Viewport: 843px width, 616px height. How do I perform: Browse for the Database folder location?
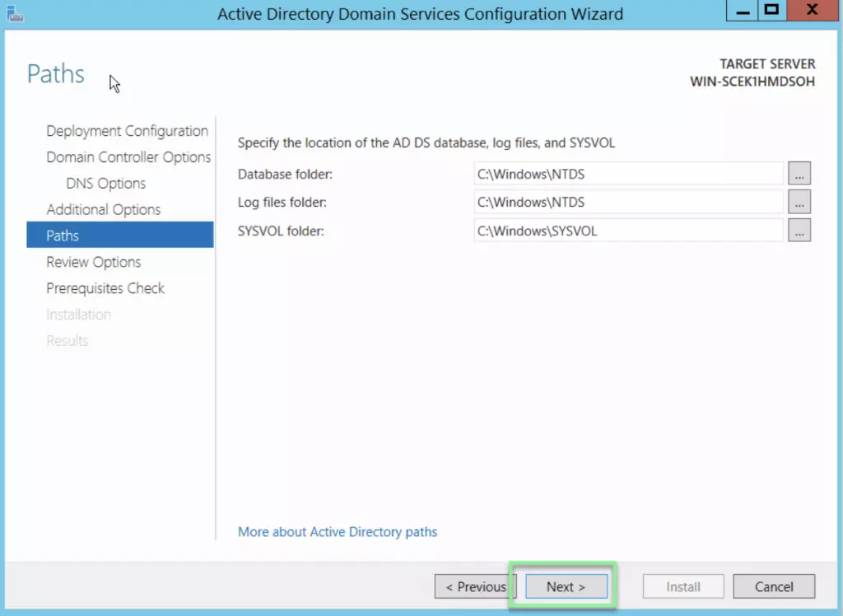(799, 174)
